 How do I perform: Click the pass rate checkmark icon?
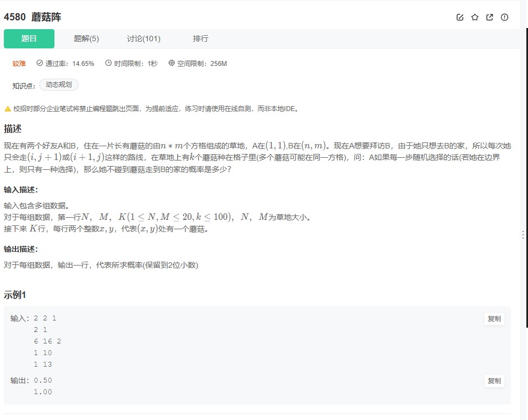pyautogui.click(x=40, y=63)
